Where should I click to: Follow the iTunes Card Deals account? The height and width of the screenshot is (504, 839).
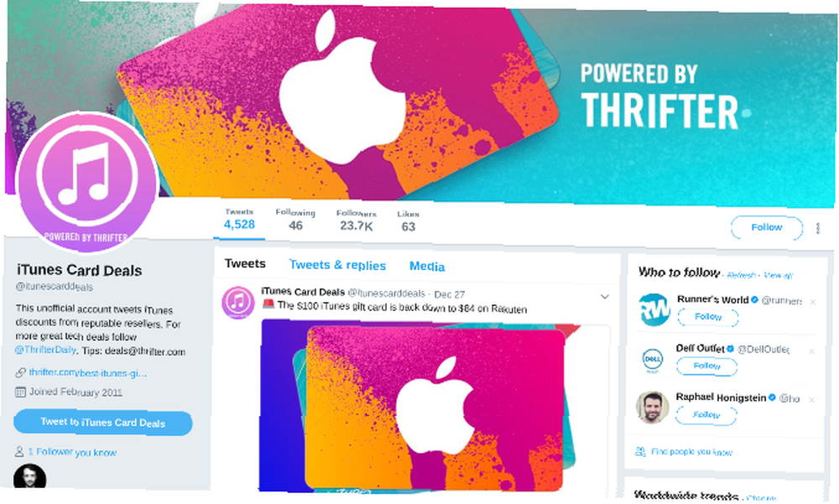766,228
